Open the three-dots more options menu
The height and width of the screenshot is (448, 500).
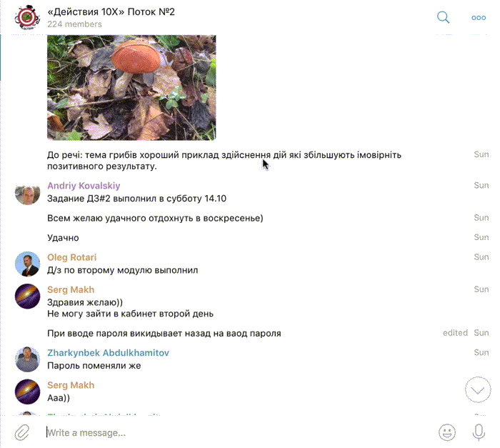click(479, 18)
